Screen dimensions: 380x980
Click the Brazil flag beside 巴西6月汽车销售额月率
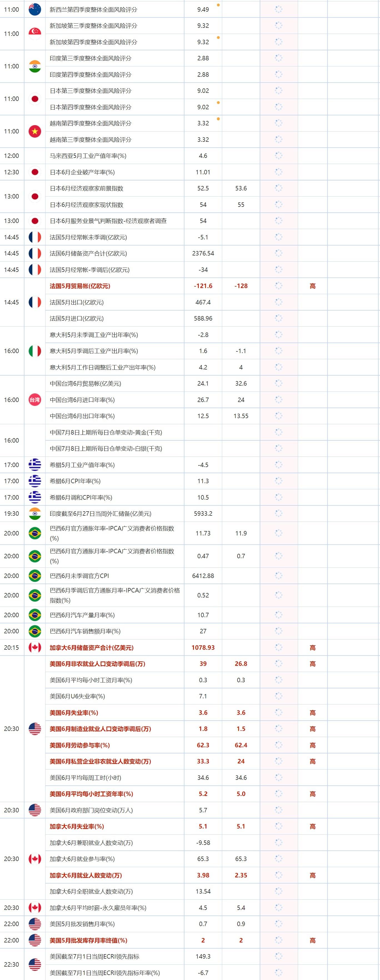click(x=34, y=631)
